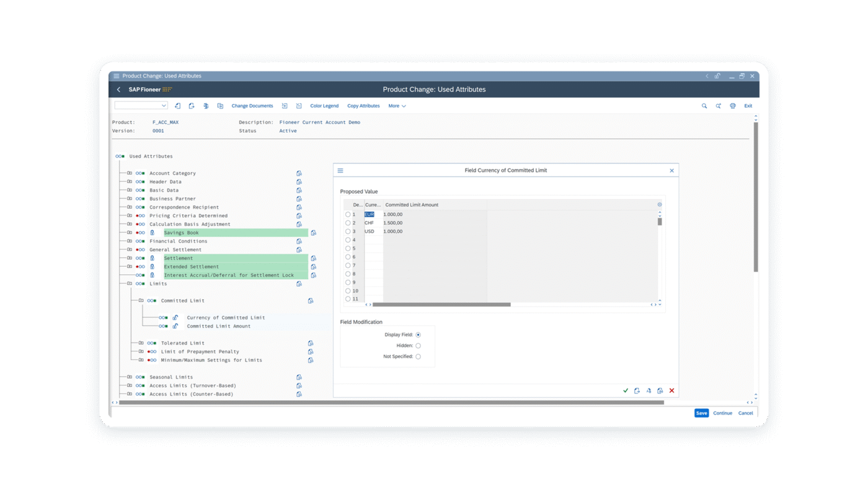Open the More menu
The width and height of the screenshot is (868, 489).
tap(396, 105)
